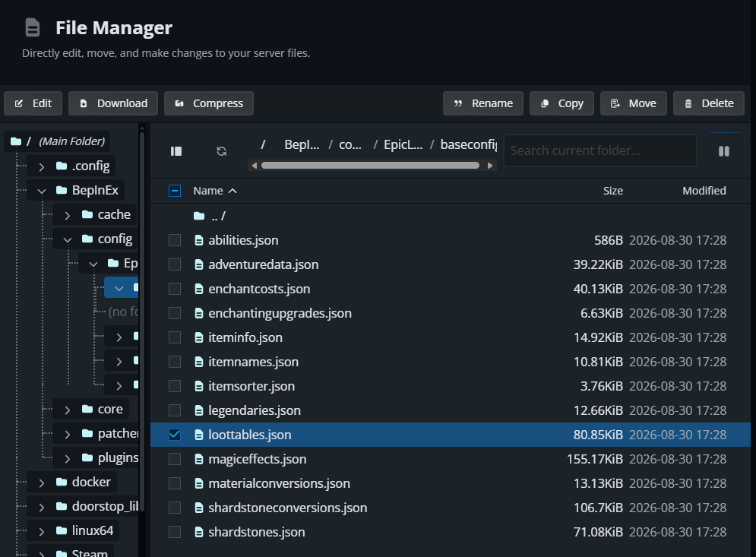Download the selected file
This screenshot has width=756, height=557.
(x=112, y=103)
